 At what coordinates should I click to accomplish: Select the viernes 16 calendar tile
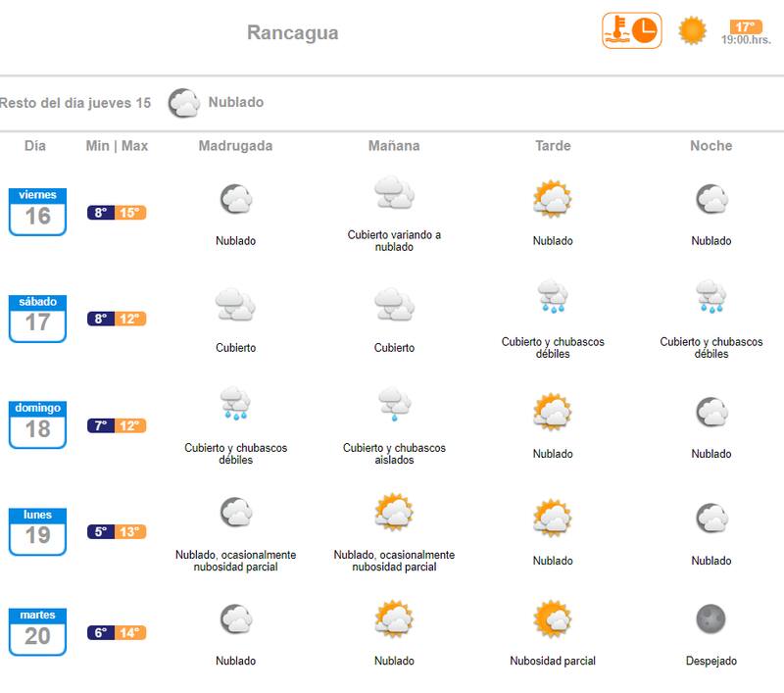[x=37, y=212]
